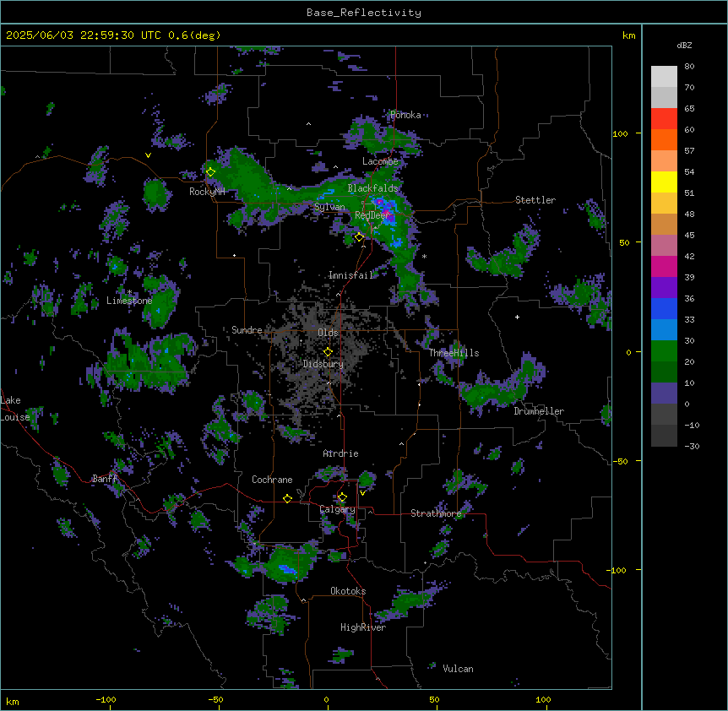This screenshot has width=728, height=711.
Task: Click the Innisfail city label
Action: click(350, 275)
